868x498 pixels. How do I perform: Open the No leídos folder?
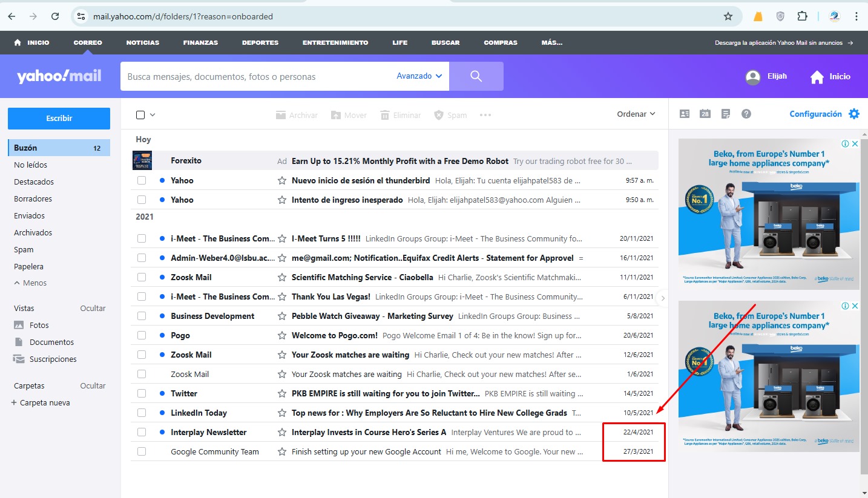[30, 165]
